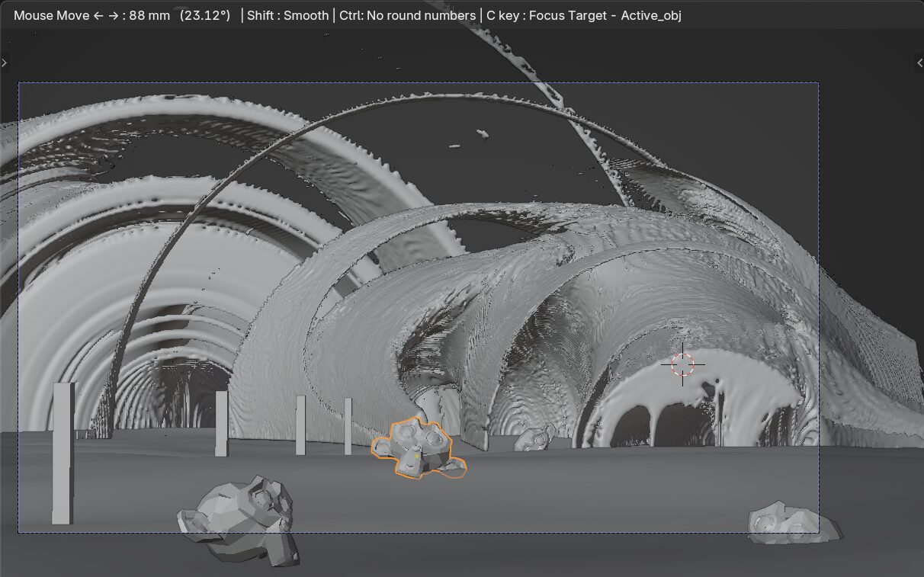Screen dimensions: 924x577
Task: Select the orange-outlined monkey head
Action: pos(418,447)
